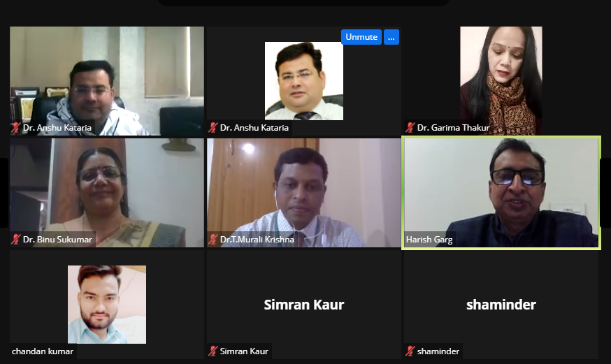The image size is (611, 364).
Task: Click the Simran Kaur name placeholder tile
Action: click(x=304, y=305)
